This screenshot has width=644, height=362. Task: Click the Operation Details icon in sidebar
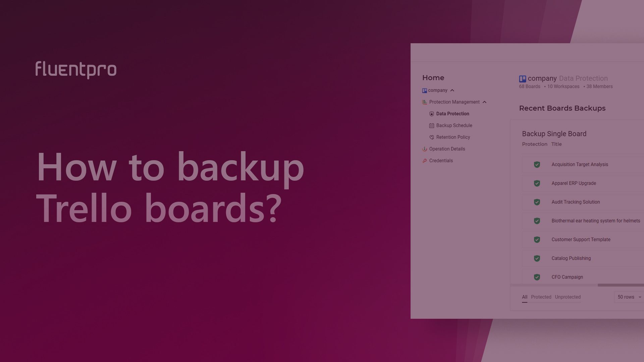pyautogui.click(x=425, y=149)
